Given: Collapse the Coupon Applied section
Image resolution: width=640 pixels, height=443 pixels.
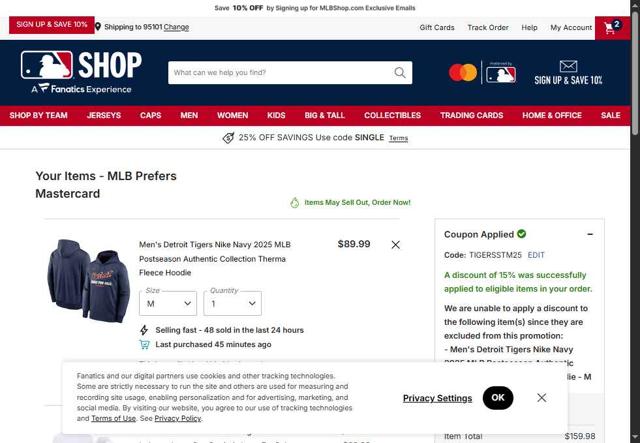Looking at the screenshot, I should click(590, 234).
